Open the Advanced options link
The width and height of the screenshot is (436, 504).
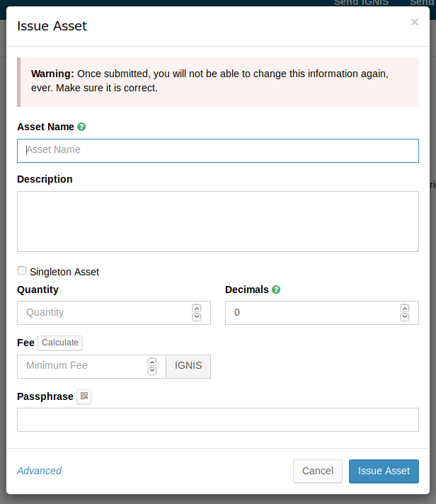(x=39, y=471)
